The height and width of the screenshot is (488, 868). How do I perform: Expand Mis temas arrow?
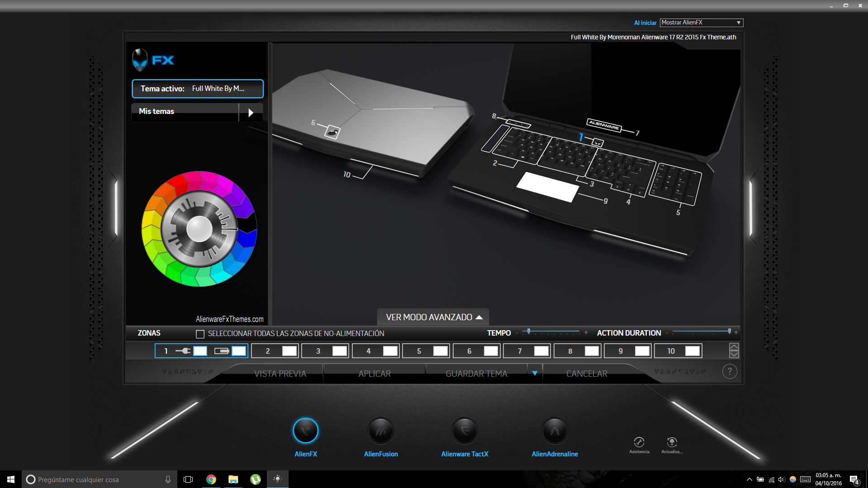(x=251, y=112)
